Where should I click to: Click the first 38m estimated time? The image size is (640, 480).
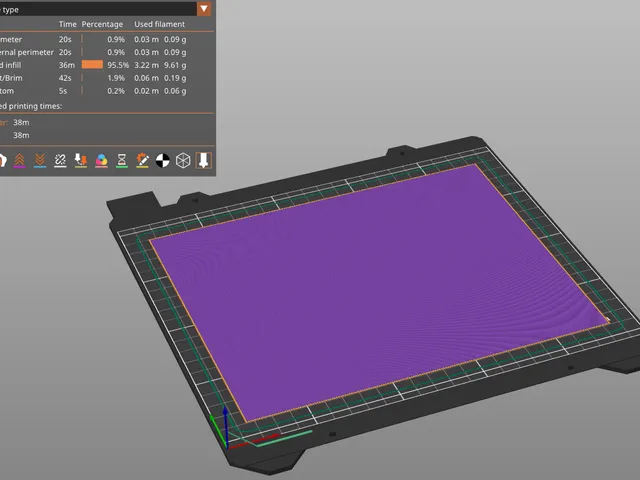[21, 122]
